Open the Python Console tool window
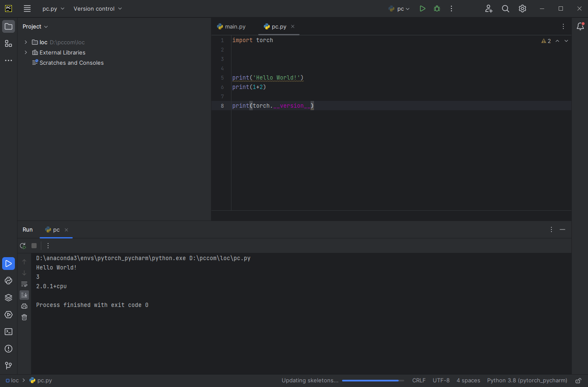This screenshot has width=588, height=387. pos(9,281)
